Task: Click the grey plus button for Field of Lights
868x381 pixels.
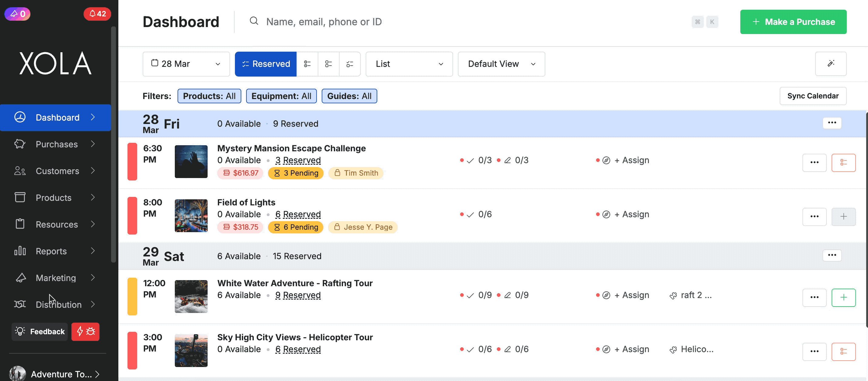Action: (x=843, y=217)
